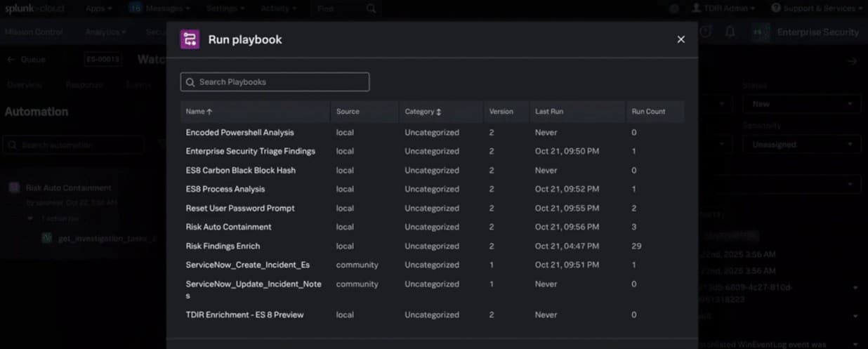
Task: Select the Risk Auto Containment playbook row
Action: click(432, 227)
